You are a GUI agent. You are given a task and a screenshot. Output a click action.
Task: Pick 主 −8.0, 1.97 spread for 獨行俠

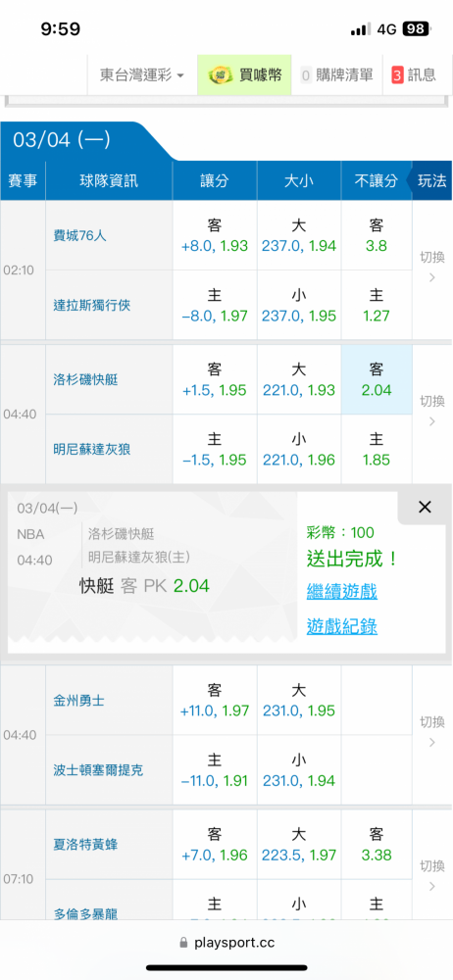(215, 306)
